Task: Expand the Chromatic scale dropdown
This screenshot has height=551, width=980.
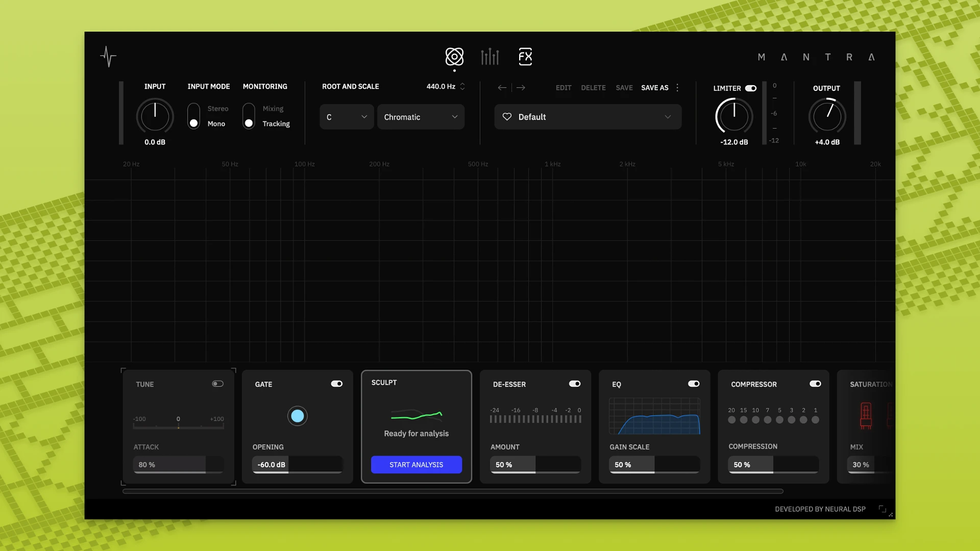Action: [421, 117]
